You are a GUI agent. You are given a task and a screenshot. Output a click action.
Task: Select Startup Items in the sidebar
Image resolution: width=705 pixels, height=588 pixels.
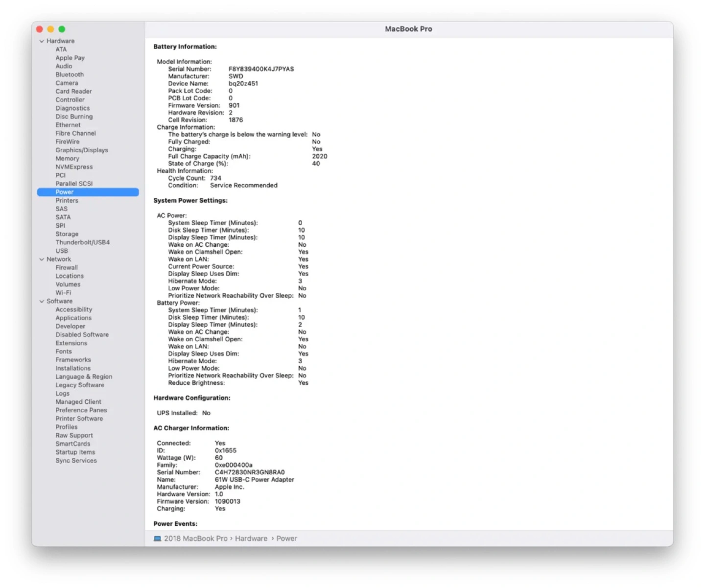tap(75, 452)
